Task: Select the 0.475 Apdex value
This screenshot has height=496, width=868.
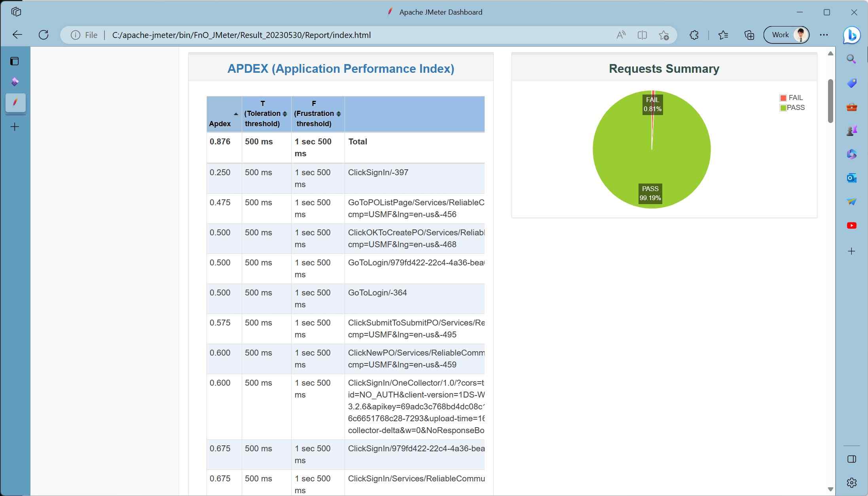Action: click(220, 203)
